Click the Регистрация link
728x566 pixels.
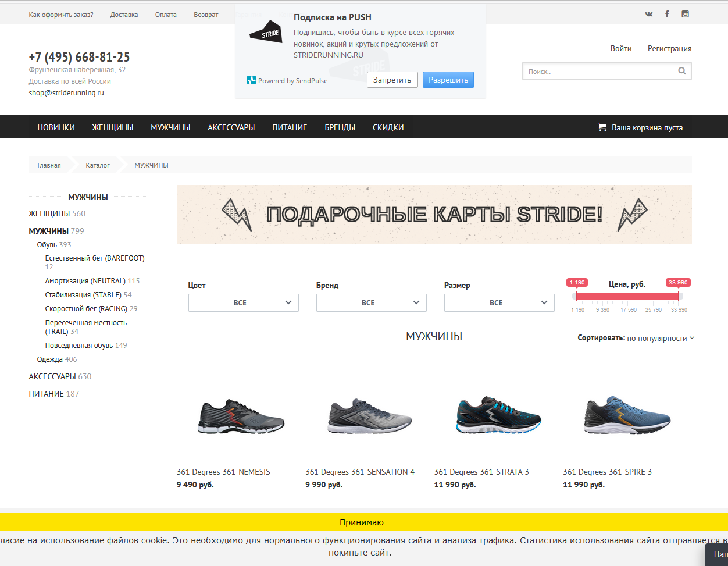pyautogui.click(x=670, y=48)
